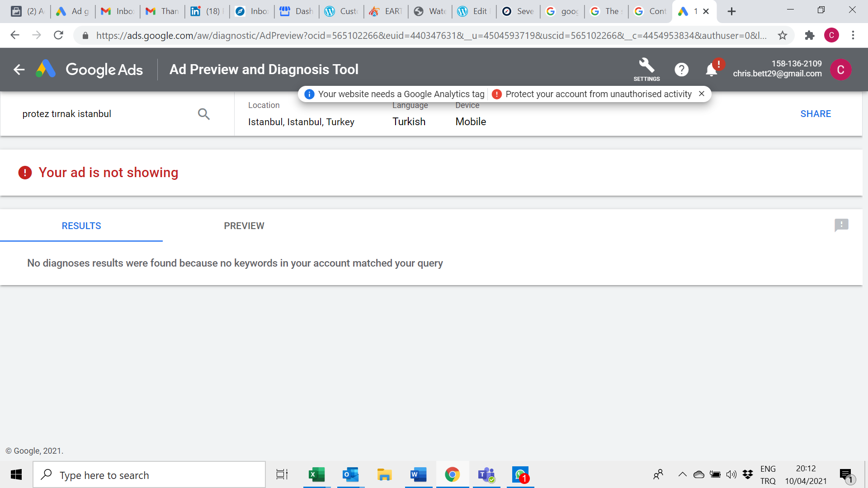Bookmark this page with the star icon
This screenshot has width=868, height=488.
click(x=783, y=35)
